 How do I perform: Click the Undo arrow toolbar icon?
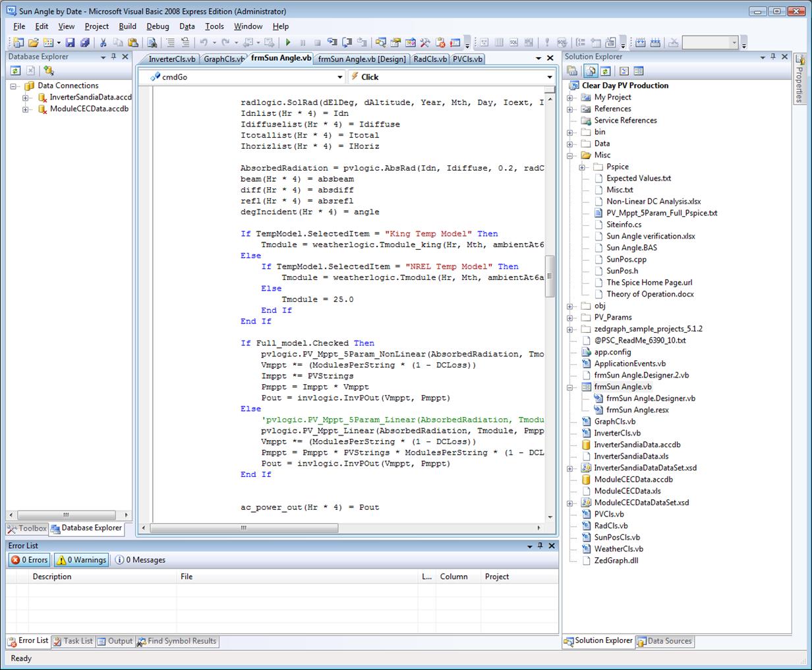(x=204, y=43)
